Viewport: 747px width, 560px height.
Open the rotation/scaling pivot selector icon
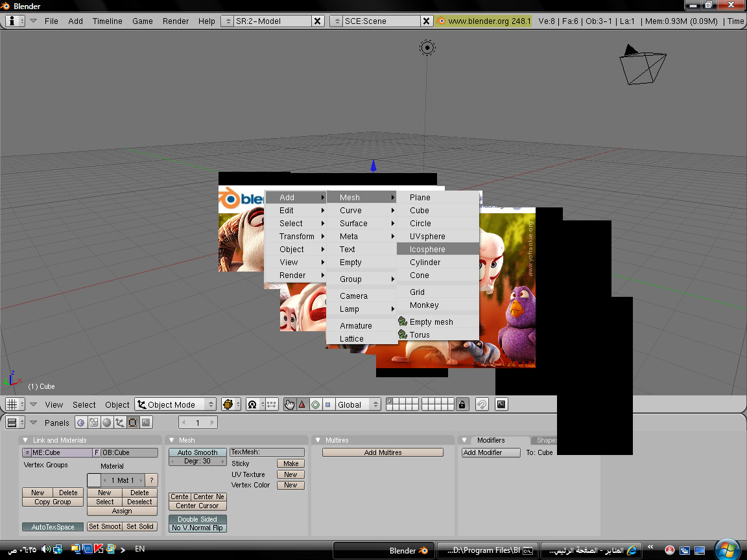tap(255, 404)
